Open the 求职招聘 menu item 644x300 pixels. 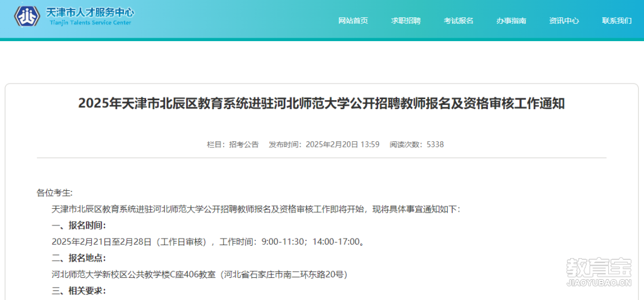click(x=406, y=21)
